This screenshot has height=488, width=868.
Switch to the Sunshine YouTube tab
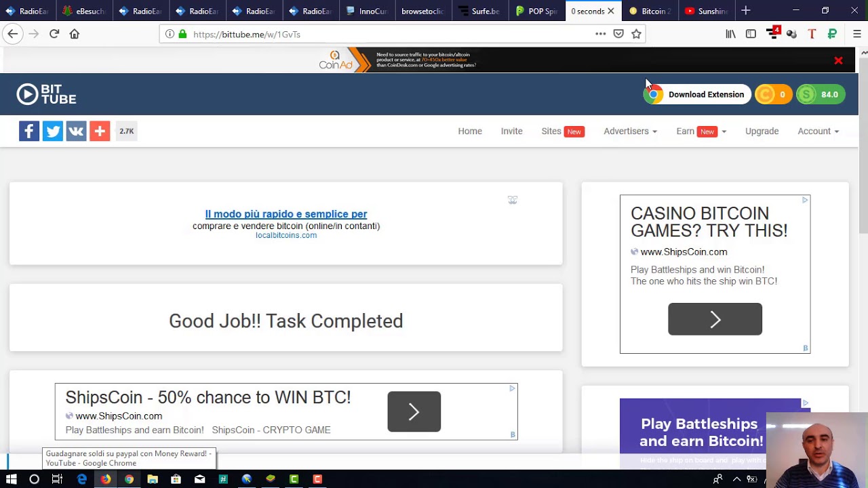tap(706, 11)
